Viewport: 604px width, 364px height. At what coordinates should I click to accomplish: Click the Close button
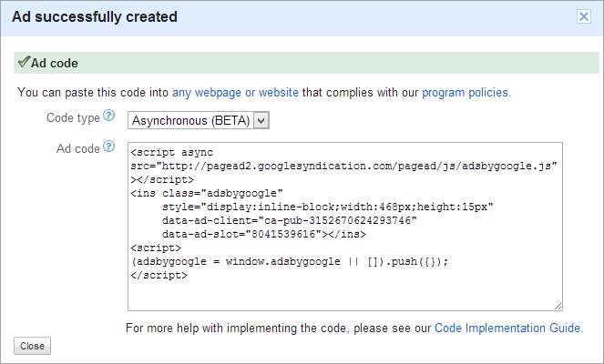coord(33,346)
